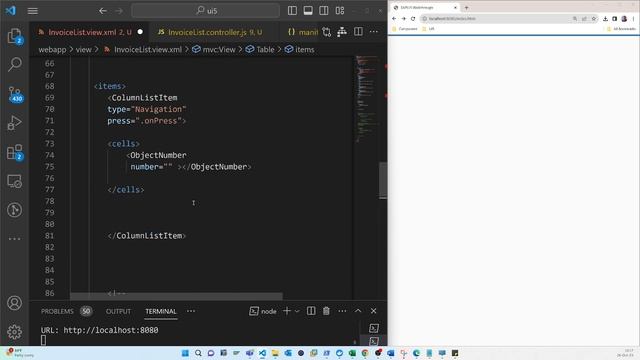Show more panel tabs ellipsis

coord(191,311)
